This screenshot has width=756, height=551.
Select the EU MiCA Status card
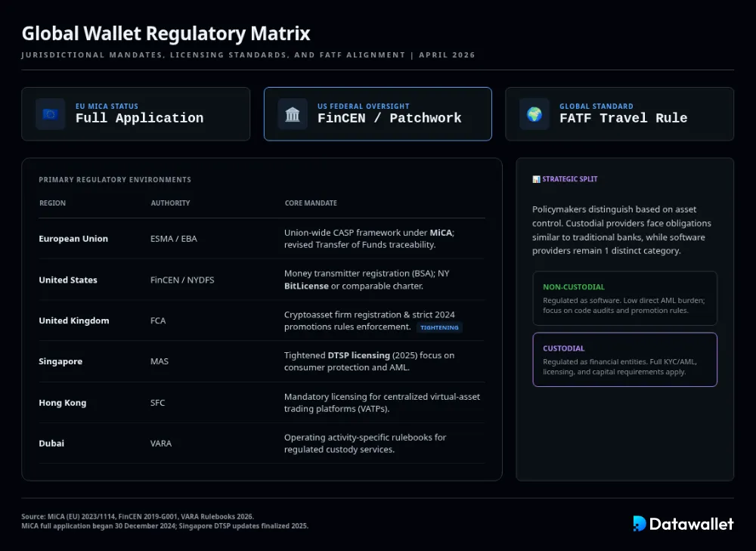(136, 114)
